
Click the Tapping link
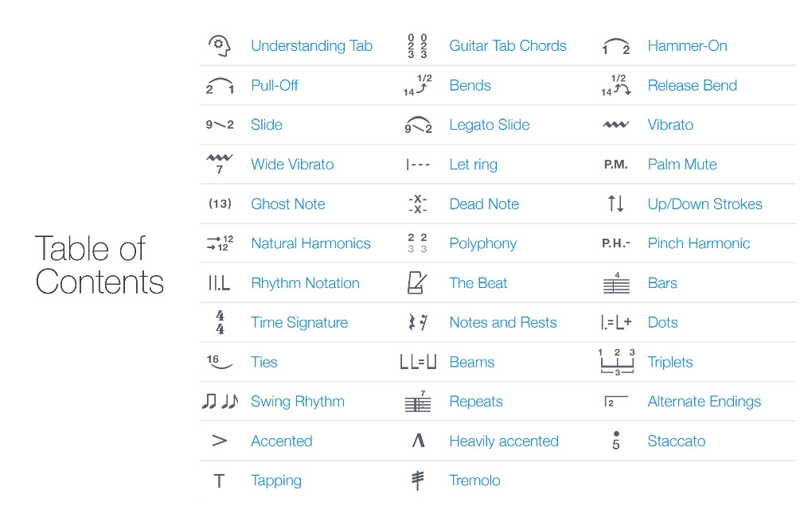coord(276,480)
